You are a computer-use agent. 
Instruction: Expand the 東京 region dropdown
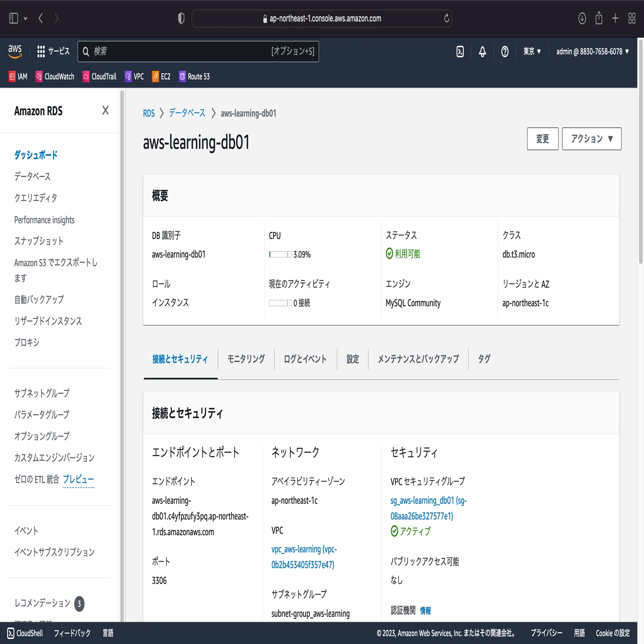pos(532,52)
